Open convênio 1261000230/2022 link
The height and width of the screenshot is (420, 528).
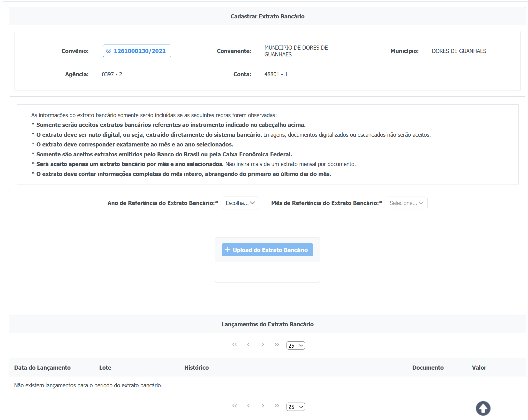point(140,51)
